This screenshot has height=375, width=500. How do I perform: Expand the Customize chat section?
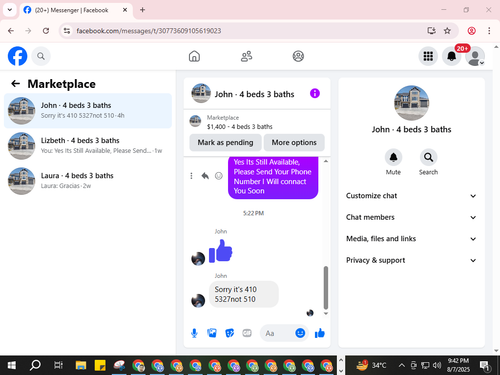click(411, 196)
